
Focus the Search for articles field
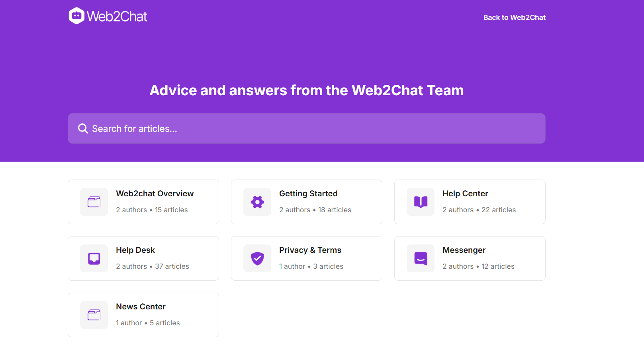(x=307, y=129)
